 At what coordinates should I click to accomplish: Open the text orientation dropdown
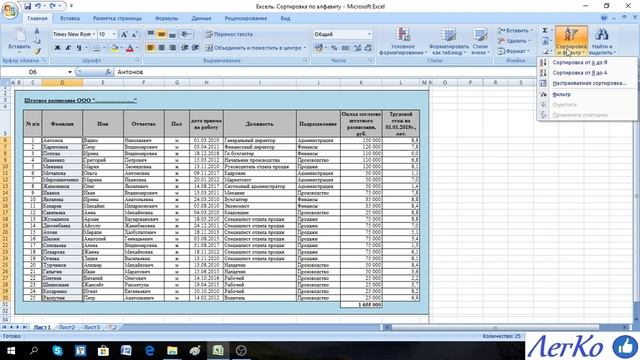coord(186,34)
